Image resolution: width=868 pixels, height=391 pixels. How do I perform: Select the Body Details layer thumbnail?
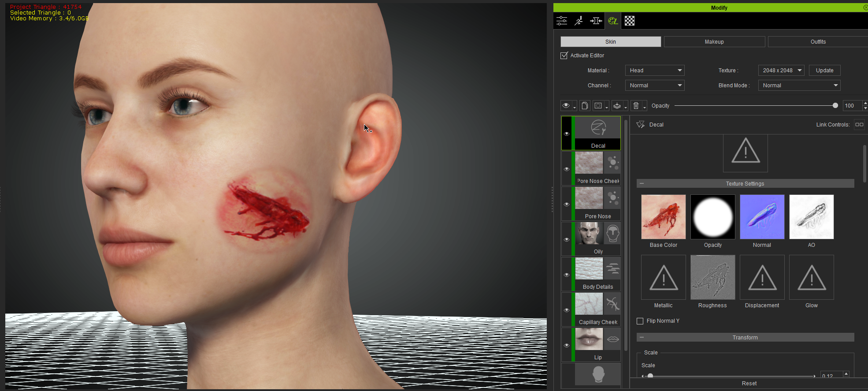[589, 269]
